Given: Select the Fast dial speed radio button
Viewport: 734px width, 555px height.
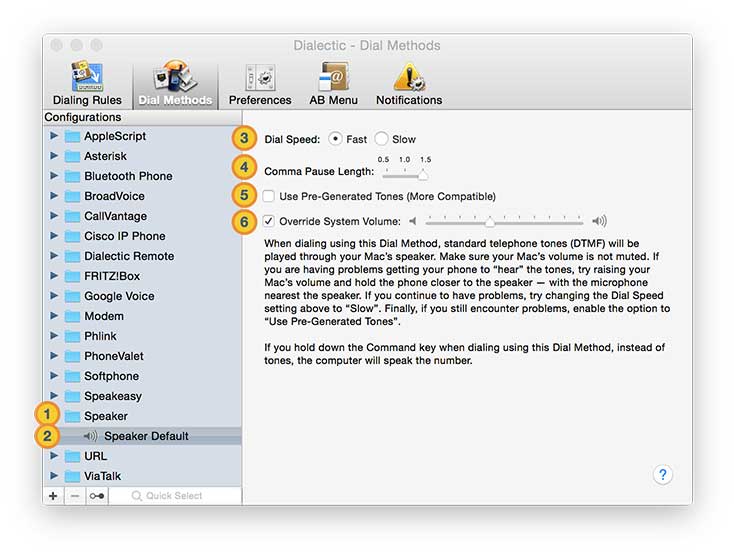Looking at the screenshot, I should click(335, 139).
